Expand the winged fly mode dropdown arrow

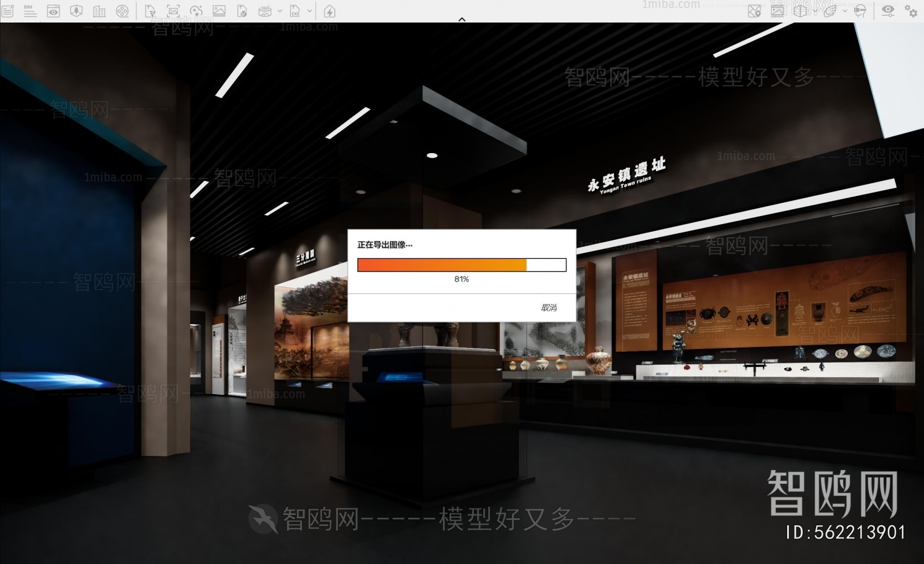pyautogui.click(x=845, y=11)
